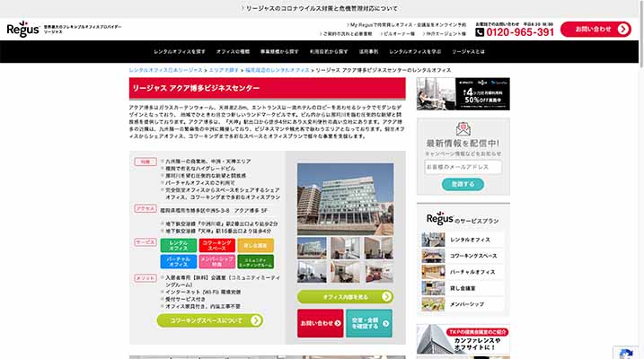Click the pink メンバーシップ service tag

click(216, 262)
